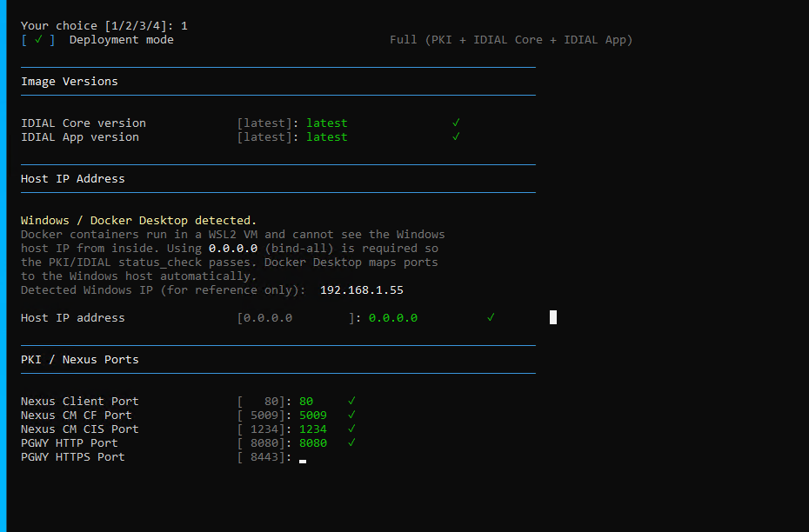The height and width of the screenshot is (532, 809).
Task: Click the Nexus Client Port label
Action: point(80,402)
